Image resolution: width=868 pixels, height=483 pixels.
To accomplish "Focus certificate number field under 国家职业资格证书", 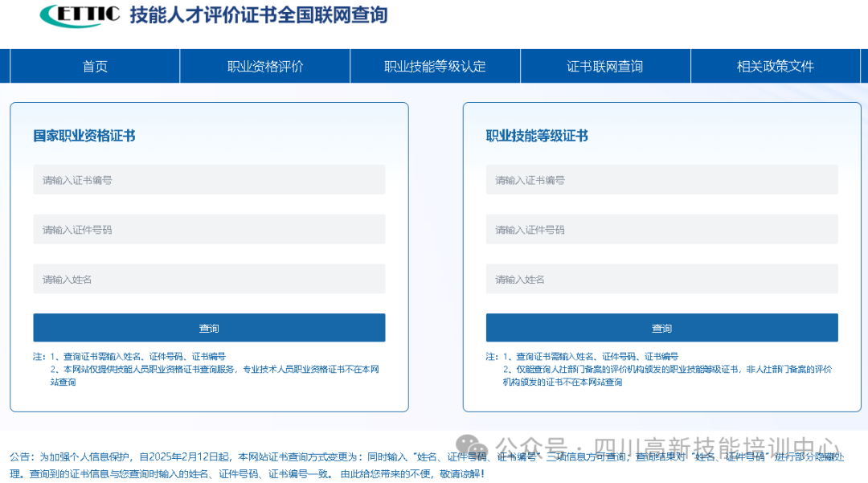I will pos(209,180).
